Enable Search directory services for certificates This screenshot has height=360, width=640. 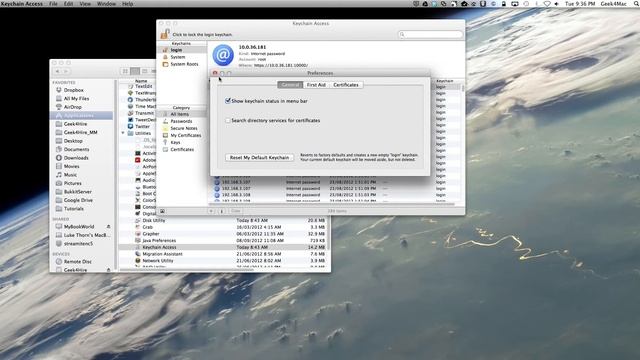click(x=228, y=120)
